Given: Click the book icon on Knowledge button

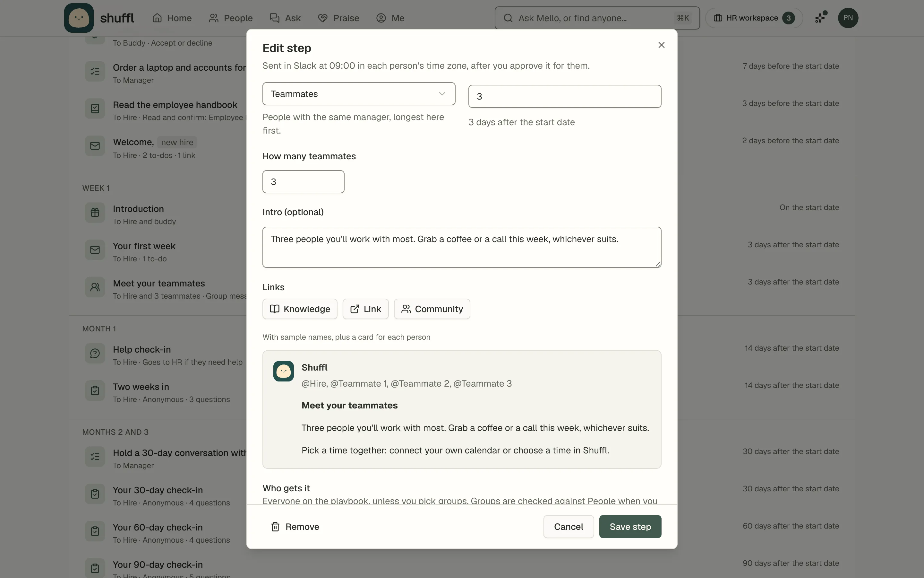Looking at the screenshot, I should point(275,309).
